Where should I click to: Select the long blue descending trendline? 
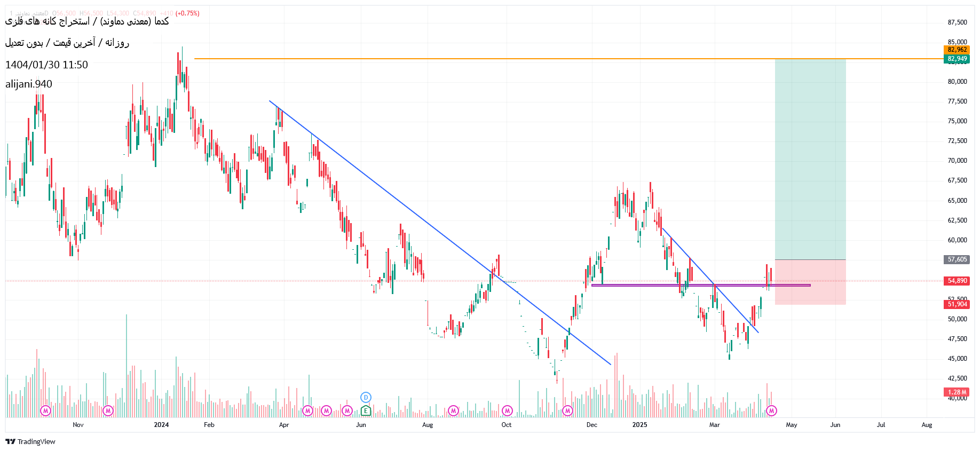point(440,233)
